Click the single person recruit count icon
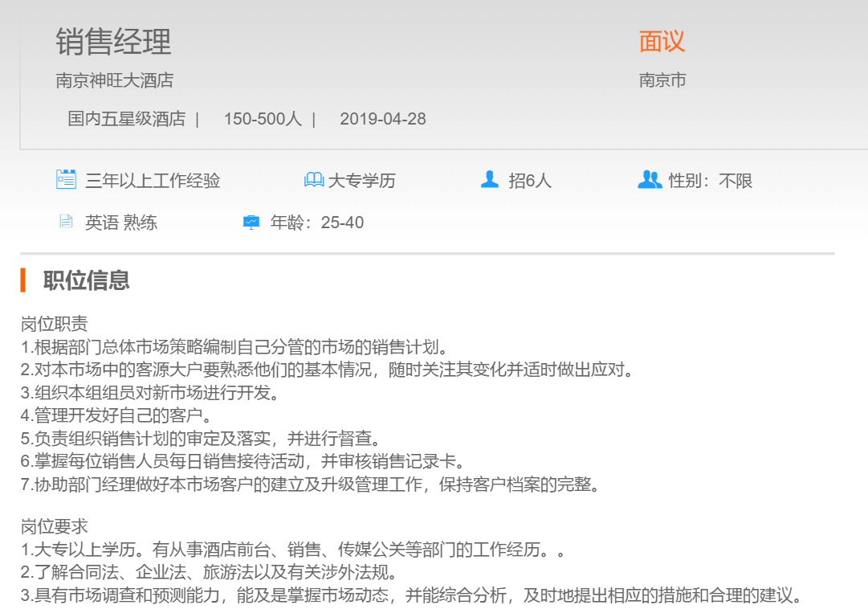The height and width of the screenshot is (609, 868). point(489,179)
